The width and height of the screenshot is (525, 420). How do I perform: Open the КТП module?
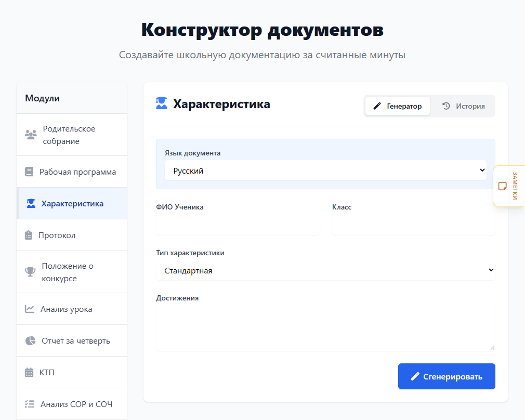pos(72,373)
